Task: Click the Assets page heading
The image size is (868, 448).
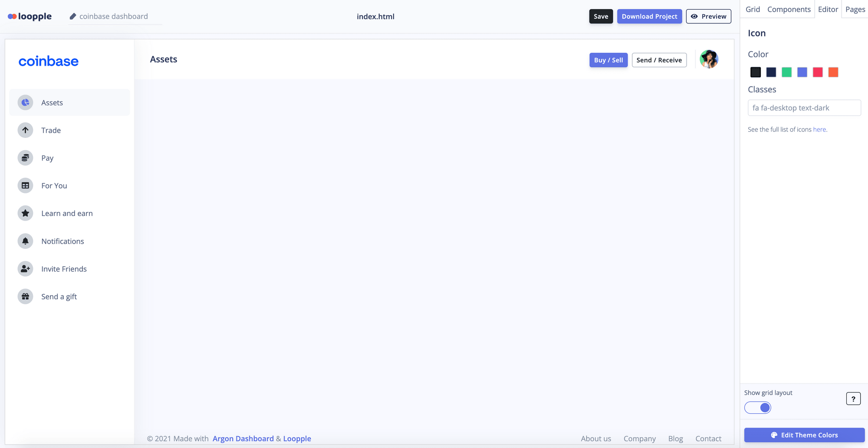Action: coord(164,59)
